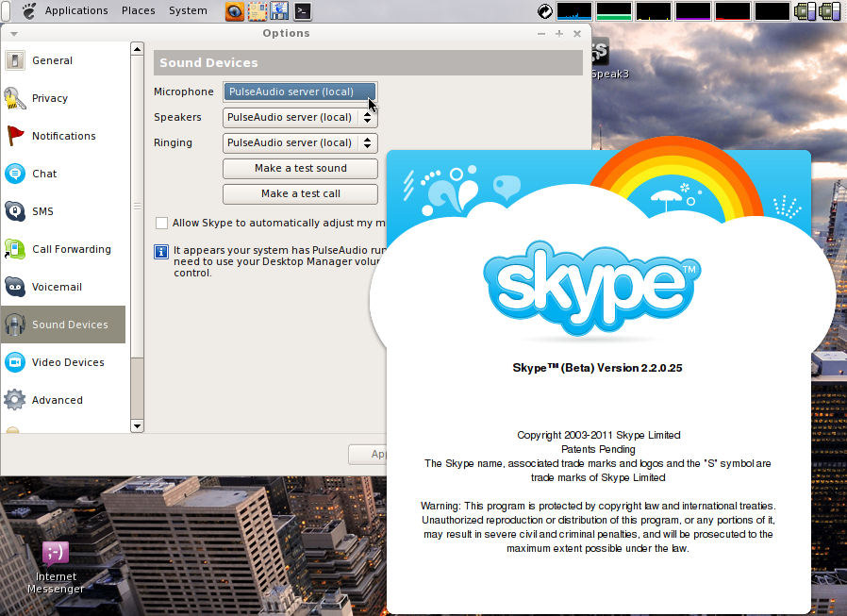Launch the mail envelope panel launcher
This screenshot has height=616, width=847.
click(x=257, y=11)
